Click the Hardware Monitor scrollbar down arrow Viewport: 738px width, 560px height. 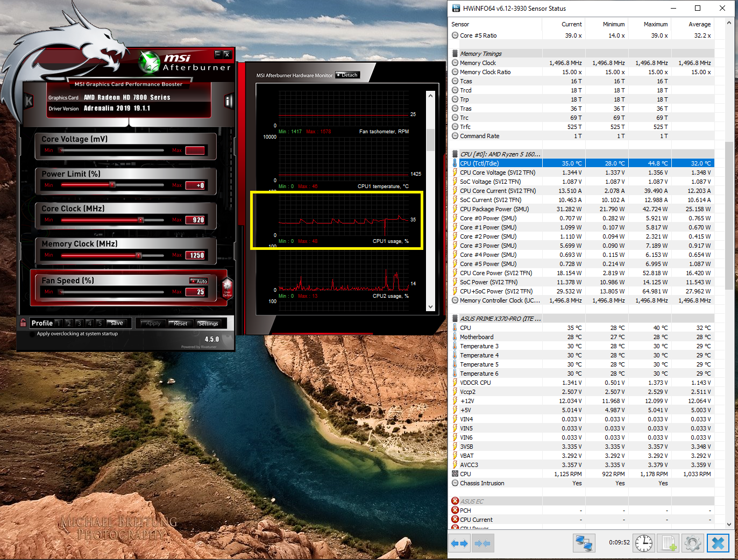coord(430,307)
